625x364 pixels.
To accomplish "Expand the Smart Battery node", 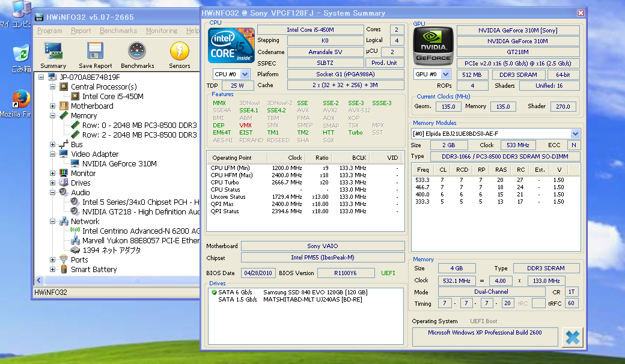I will pos(52,269).
